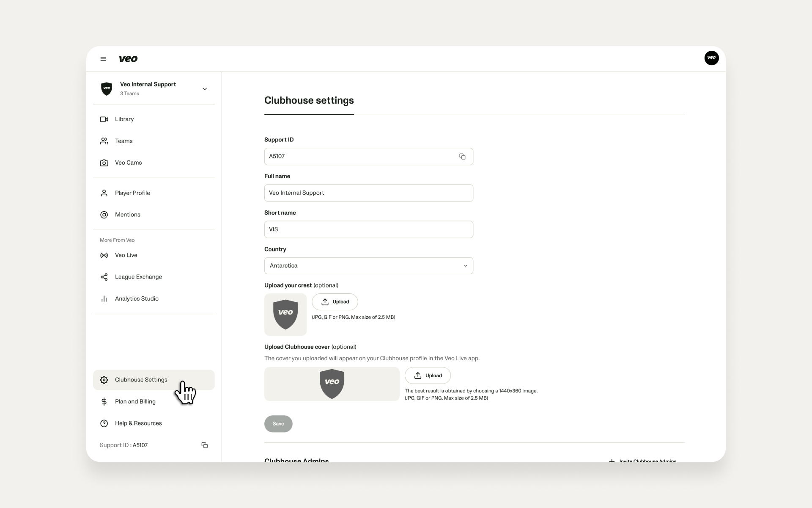Select the Clubhouse settings tab heading
The width and height of the screenshot is (812, 508).
[309, 101]
